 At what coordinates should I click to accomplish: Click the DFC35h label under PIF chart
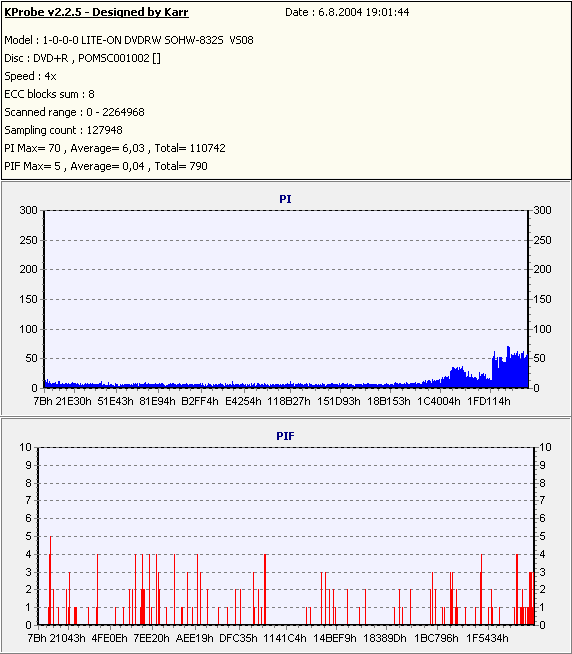[x=238, y=638]
